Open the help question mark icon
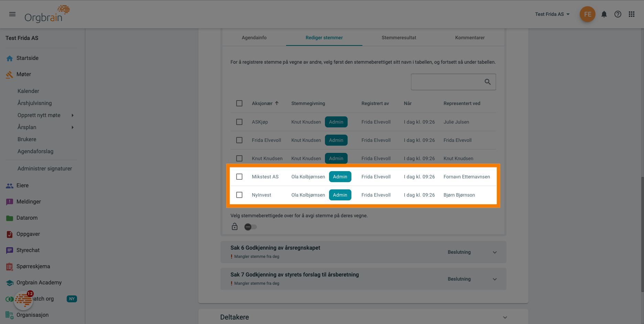The image size is (644, 324). point(618,14)
